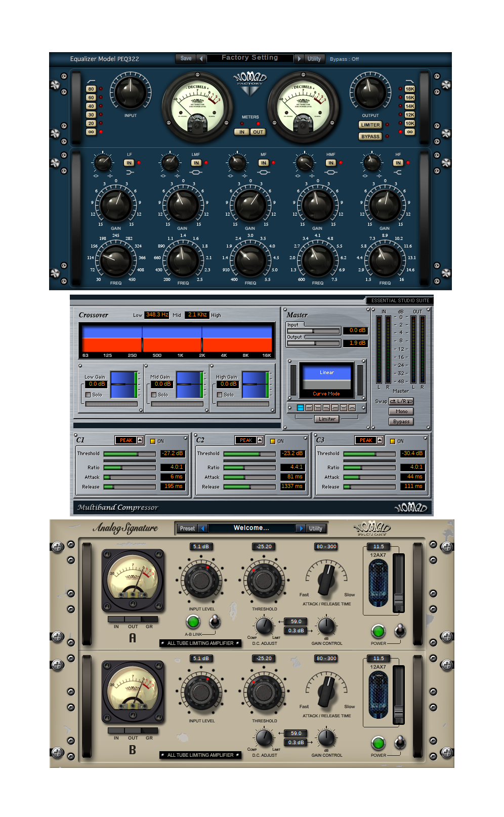Click the equalizer's previous preset arrow

point(201,59)
